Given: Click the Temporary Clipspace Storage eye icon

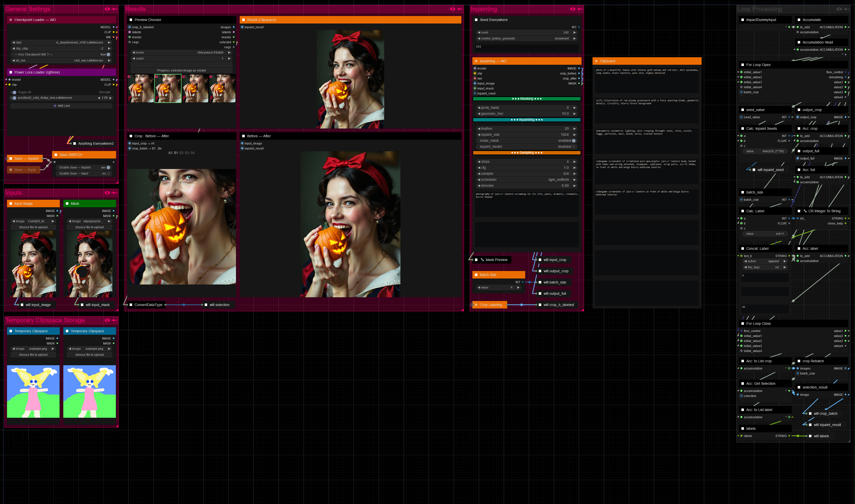Looking at the screenshot, I should (x=107, y=320).
